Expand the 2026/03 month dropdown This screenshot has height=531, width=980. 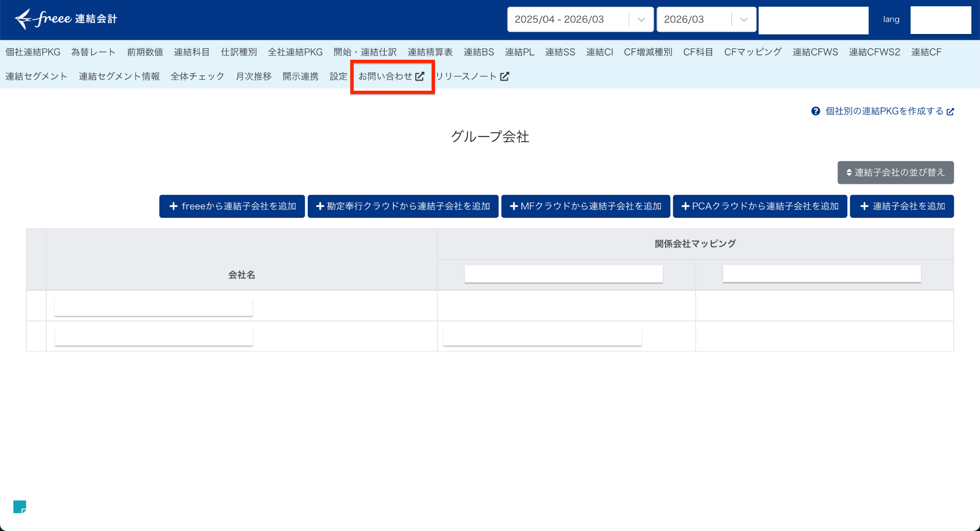click(706, 20)
